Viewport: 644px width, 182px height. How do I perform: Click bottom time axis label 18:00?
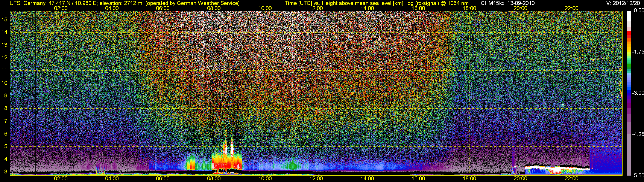click(469, 179)
